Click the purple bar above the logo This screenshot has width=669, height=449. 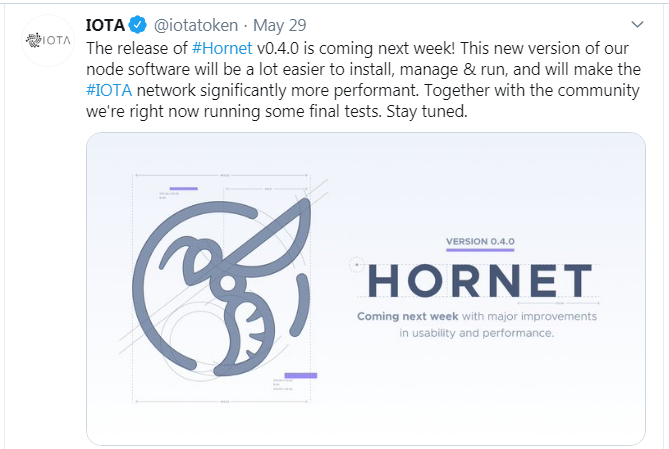(x=183, y=189)
